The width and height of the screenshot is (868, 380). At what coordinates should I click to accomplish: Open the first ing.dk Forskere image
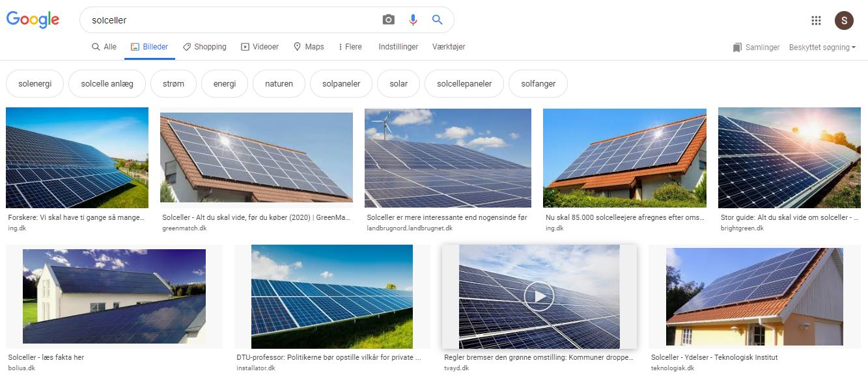(77, 158)
